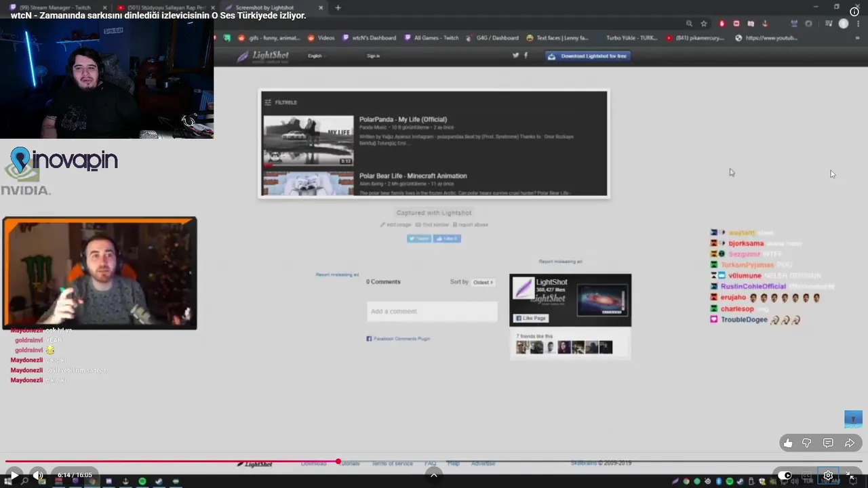Open Lightshot Facebook icon
This screenshot has height=488, width=868.
[526, 56]
